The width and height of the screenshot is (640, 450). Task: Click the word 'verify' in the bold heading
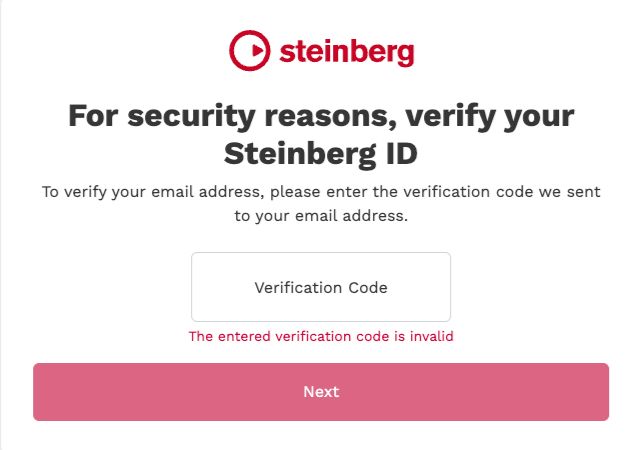(x=435, y=115)
